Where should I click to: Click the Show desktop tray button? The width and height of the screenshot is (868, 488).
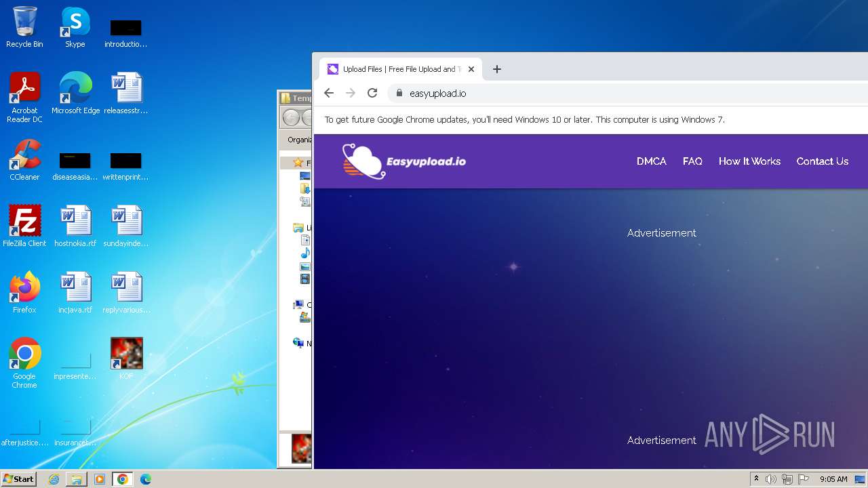tap(861, 479)
